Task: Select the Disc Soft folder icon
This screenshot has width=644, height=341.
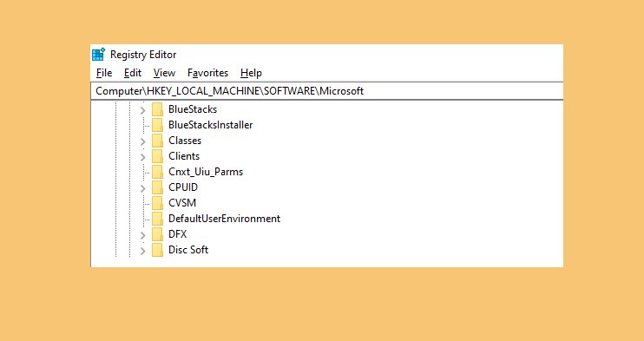Action: (157, 250)
